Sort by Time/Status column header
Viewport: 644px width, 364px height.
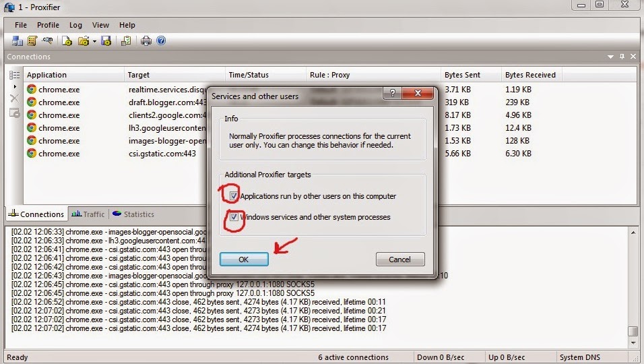click(265, 75)
